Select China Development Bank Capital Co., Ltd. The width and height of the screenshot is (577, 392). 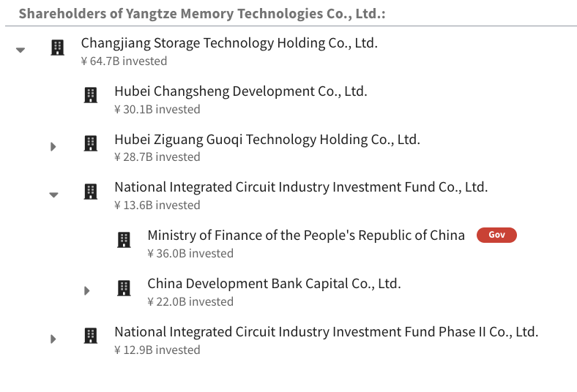[274, 284]
